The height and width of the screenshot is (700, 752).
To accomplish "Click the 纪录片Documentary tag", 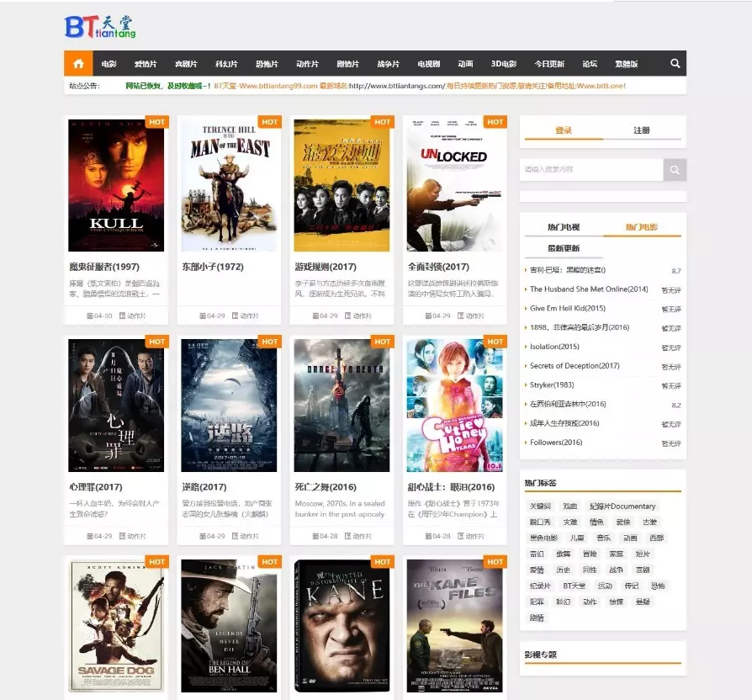I will tap(622, 506).
